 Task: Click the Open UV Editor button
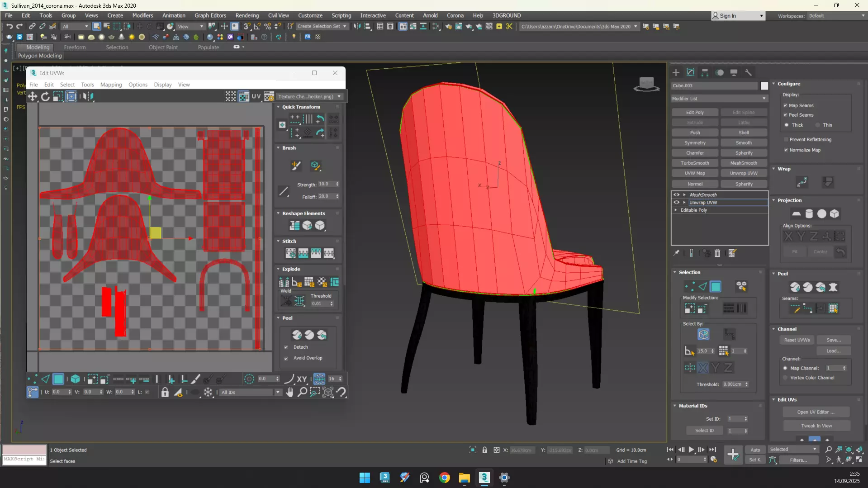pyautogui.click(x=816, y=412)
